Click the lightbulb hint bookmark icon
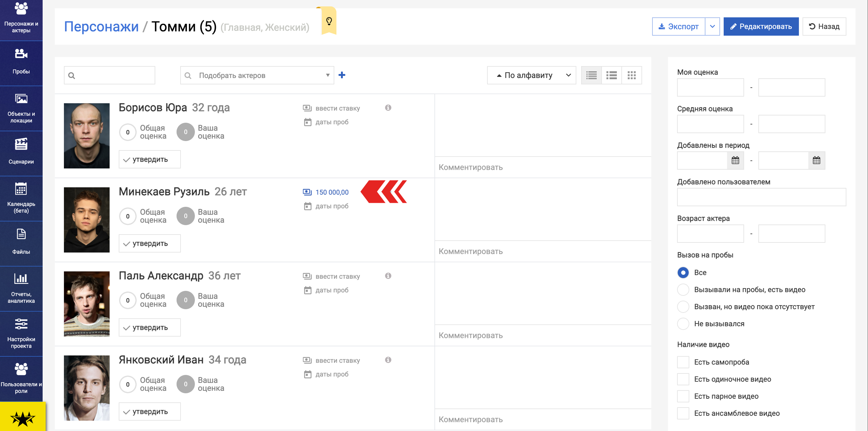This screenshot has height=431, width=868. point(329,21)
